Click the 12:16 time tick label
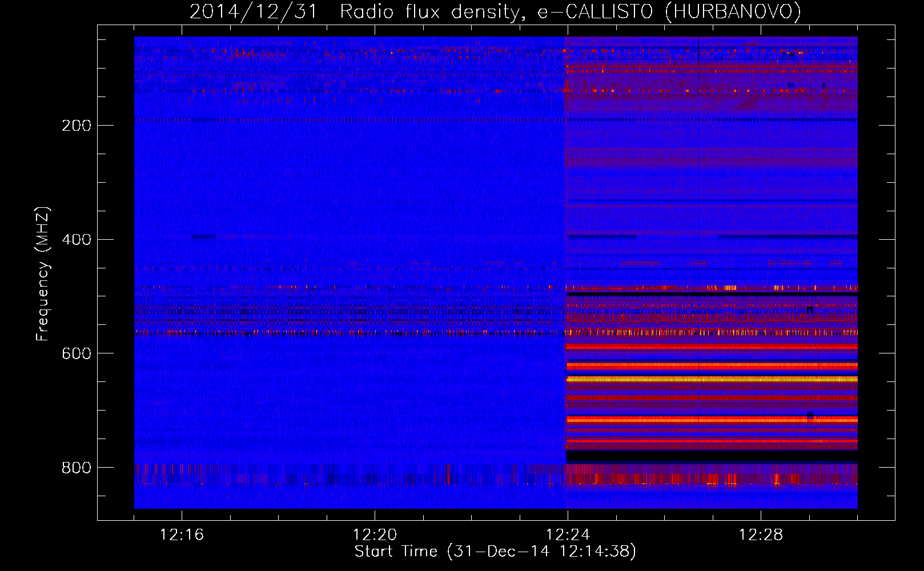The image size is (924, 571). (182, 535)
